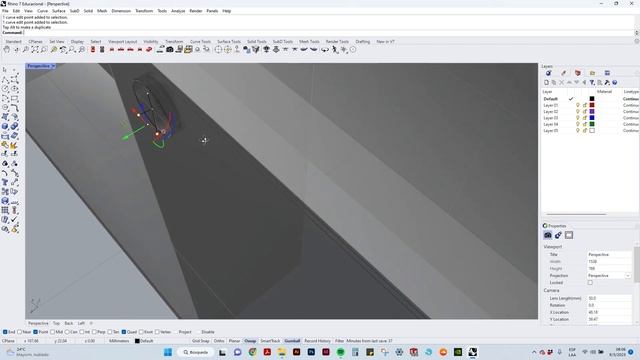The height and width of the screenshot is (360, 640).
Task: Select the viewport camera properties icon
Action: pyautogui.click(x=548, y=235)
